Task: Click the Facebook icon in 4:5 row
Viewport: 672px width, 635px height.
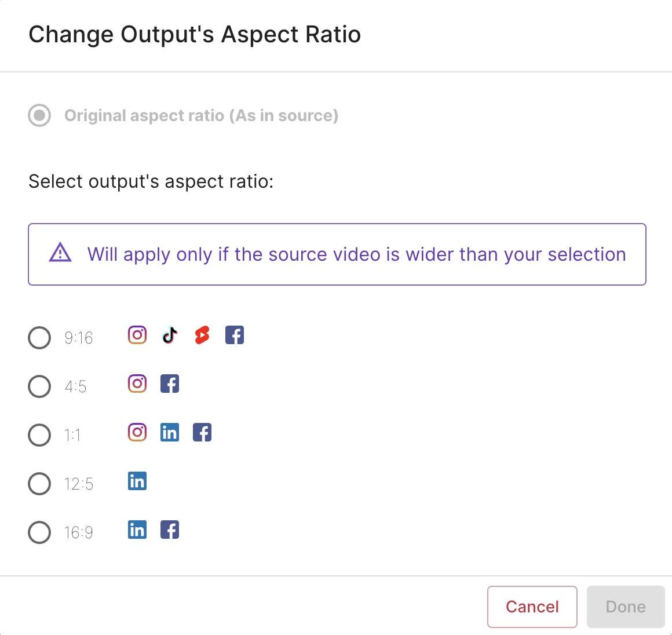Action: tap(170, 384)
